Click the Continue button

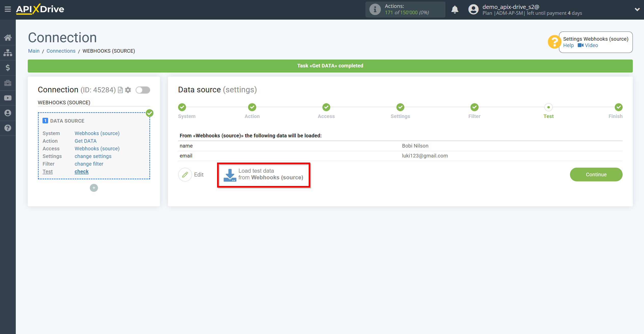pyautogui.click(x=596, y=175)
